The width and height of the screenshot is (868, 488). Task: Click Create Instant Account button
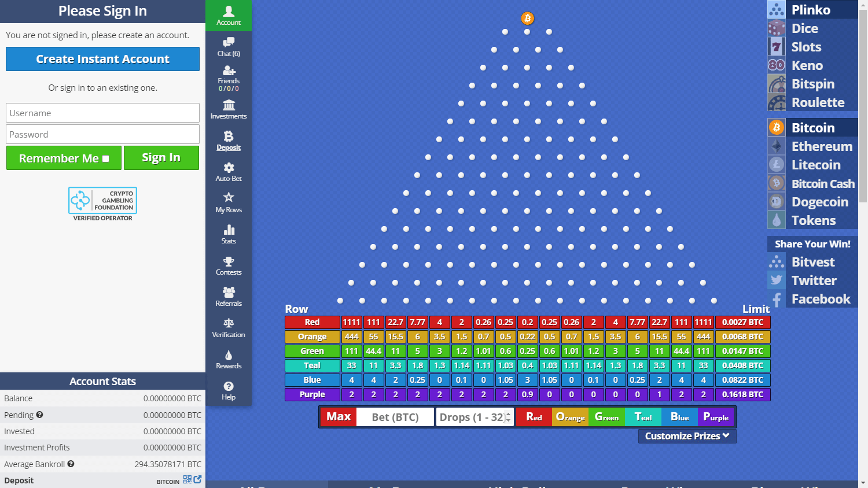coord(102,59)
